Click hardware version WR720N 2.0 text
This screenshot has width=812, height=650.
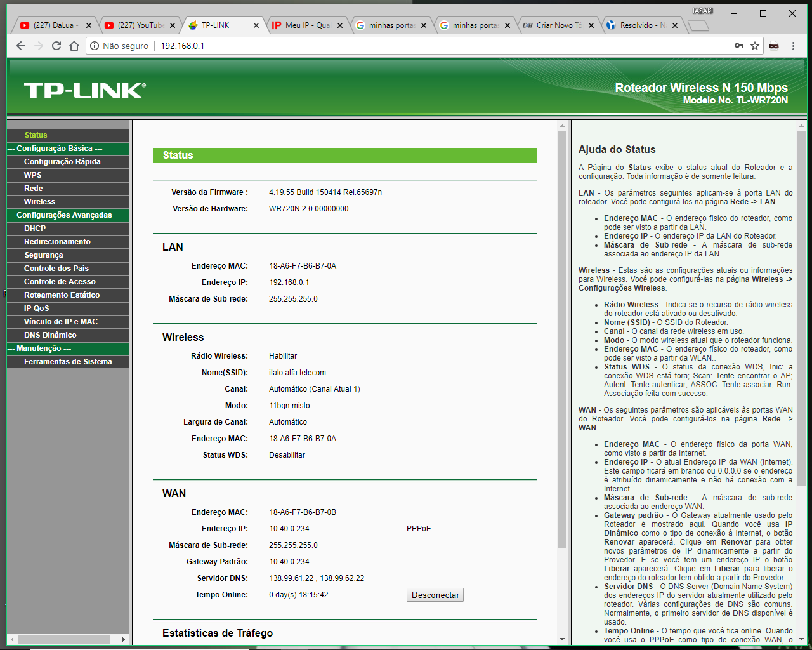pyautogui.click(x=309, y=209)
